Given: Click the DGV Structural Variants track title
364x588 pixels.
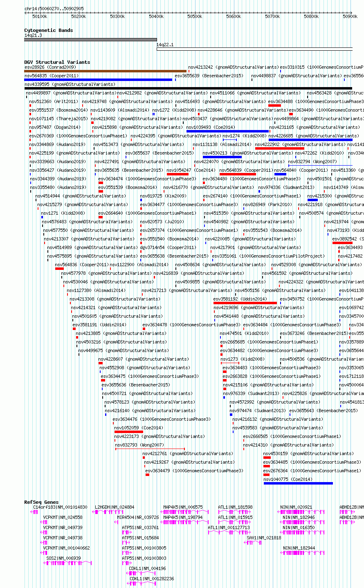Looking at the screenshot, I should pyautogui.click(x=57, y=62).
